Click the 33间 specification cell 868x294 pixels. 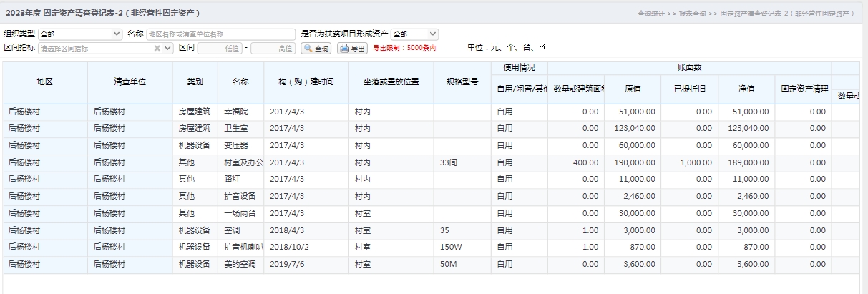point(462,162)
